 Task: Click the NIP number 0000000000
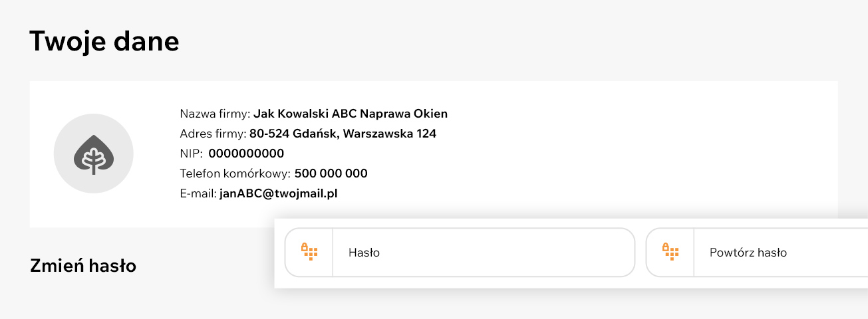(246, 154)
